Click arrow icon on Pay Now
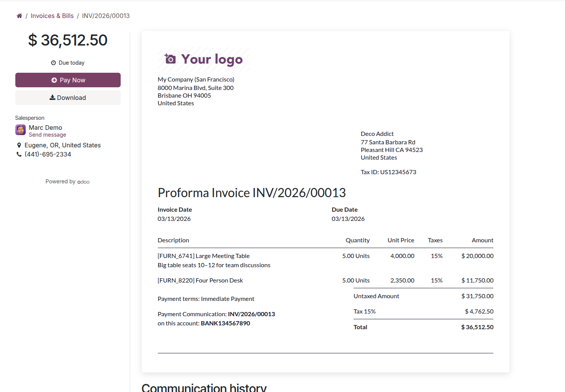 (x=54, y=80)
